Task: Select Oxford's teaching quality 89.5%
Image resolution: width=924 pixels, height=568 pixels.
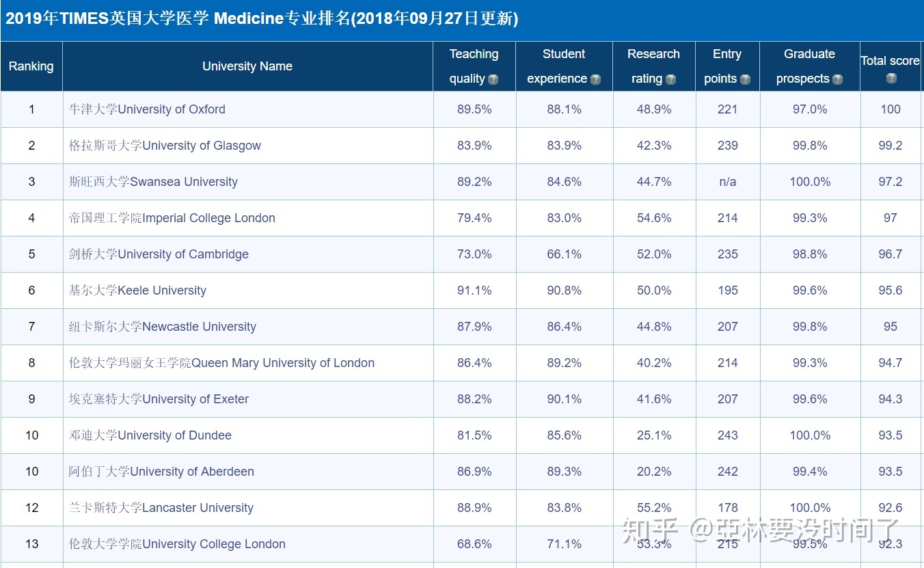Action: click(474, 109)
